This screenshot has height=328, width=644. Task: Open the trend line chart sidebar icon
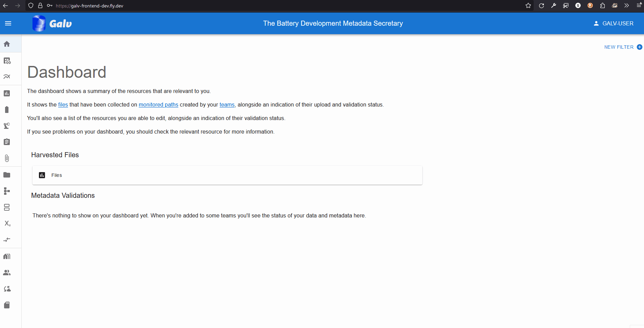(7, 77)
